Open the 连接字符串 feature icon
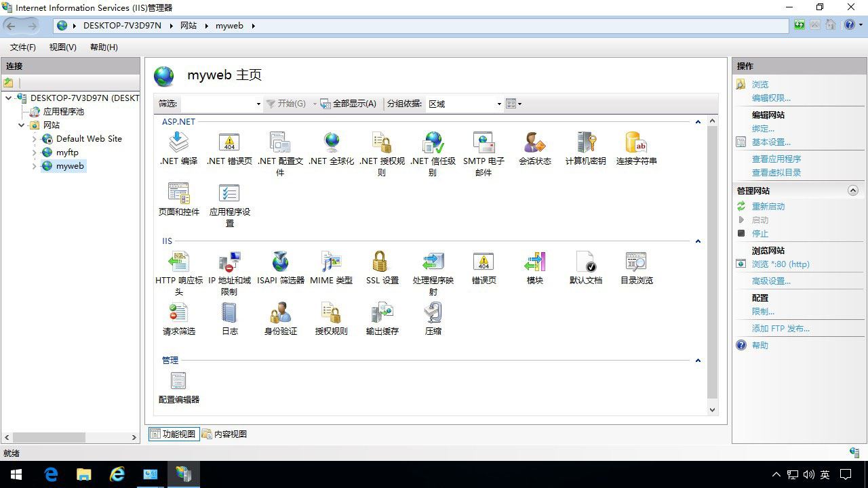This screenshot has height=488, width=868. [636, 142]
